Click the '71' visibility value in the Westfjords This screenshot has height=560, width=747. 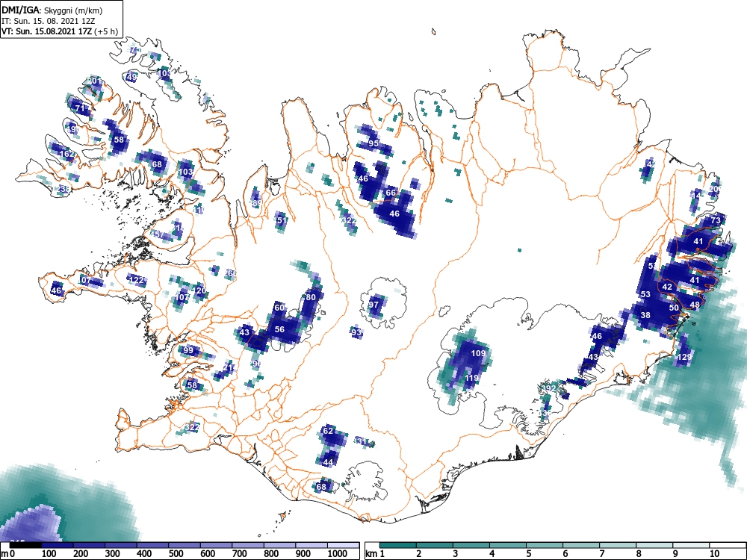(x=80, y=108)
